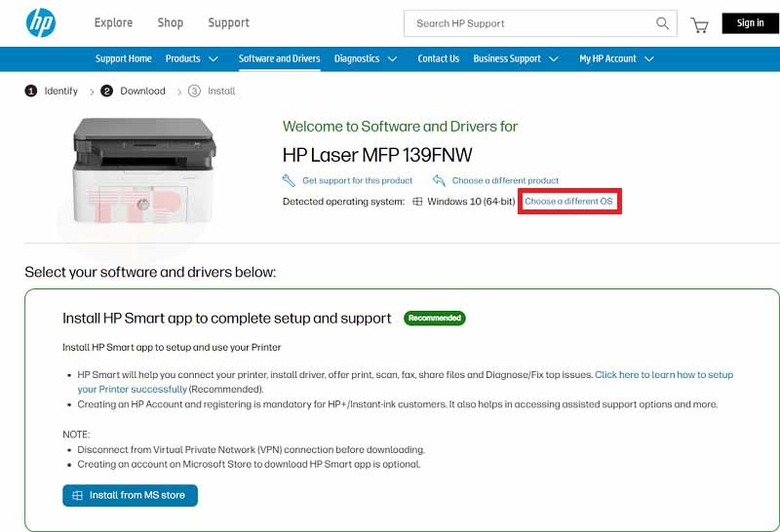This screenshot has height=532, width=780.
Task: Click the green Recommended badge
Action: (434, 318)
